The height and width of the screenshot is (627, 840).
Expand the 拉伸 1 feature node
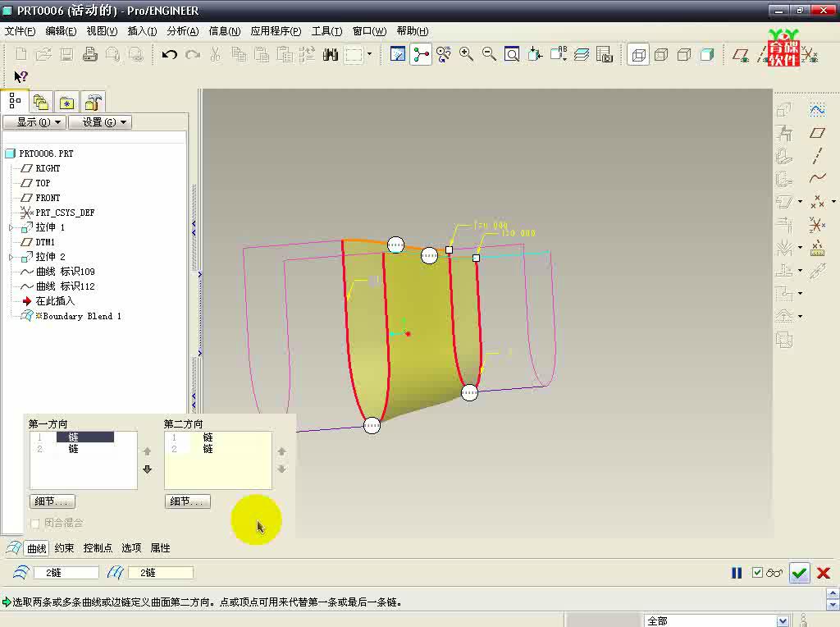tap(11, 228)
